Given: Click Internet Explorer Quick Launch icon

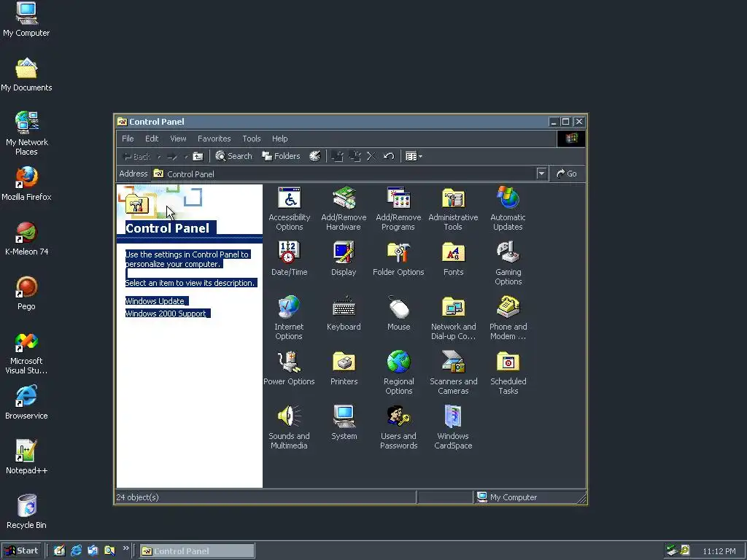Looking at the screenshot, I should click(76, 551).
